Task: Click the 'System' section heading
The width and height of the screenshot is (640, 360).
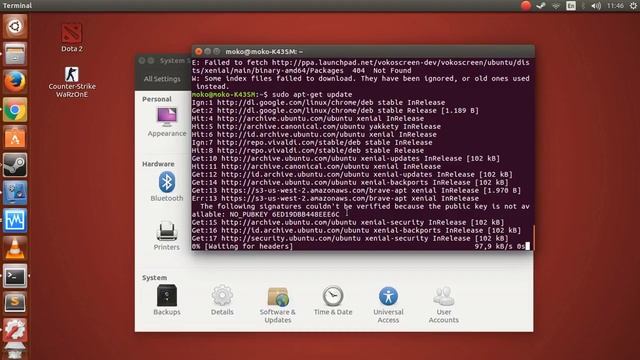Action: tap(154, 278)
